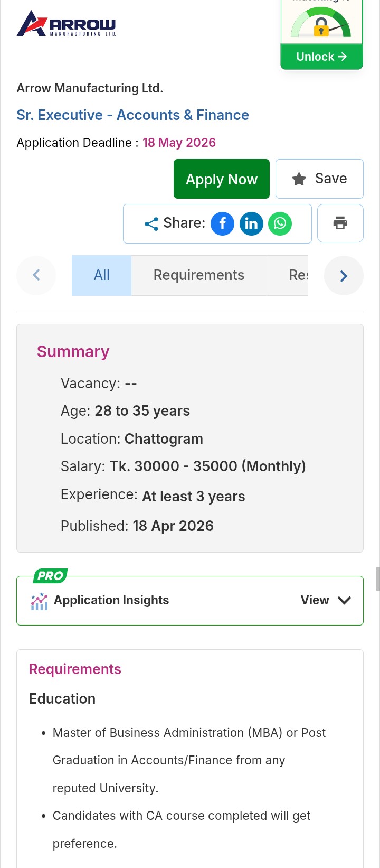Share the job on Facebook
Image resolution: width=380 pixels, height=868 pixels.
(222, 223)
